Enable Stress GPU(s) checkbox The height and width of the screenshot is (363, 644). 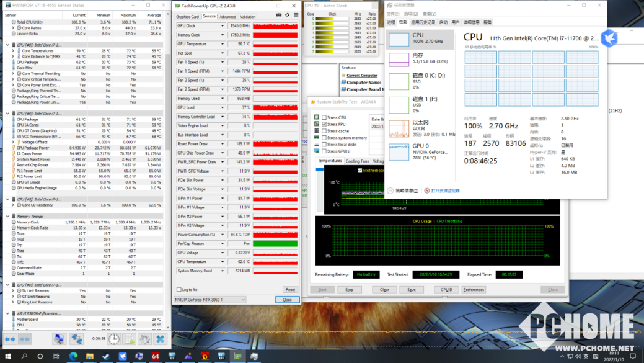(x=324, y=151)
